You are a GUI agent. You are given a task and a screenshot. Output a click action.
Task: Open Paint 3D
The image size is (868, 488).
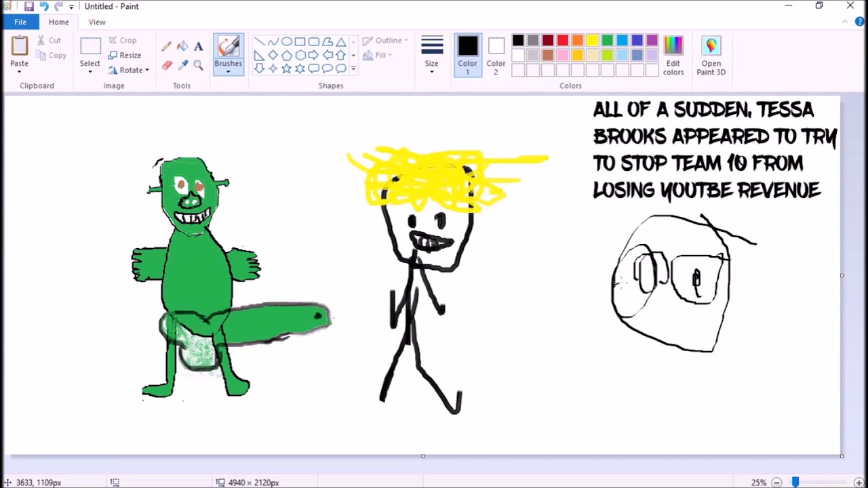click(x=711, y=56)
